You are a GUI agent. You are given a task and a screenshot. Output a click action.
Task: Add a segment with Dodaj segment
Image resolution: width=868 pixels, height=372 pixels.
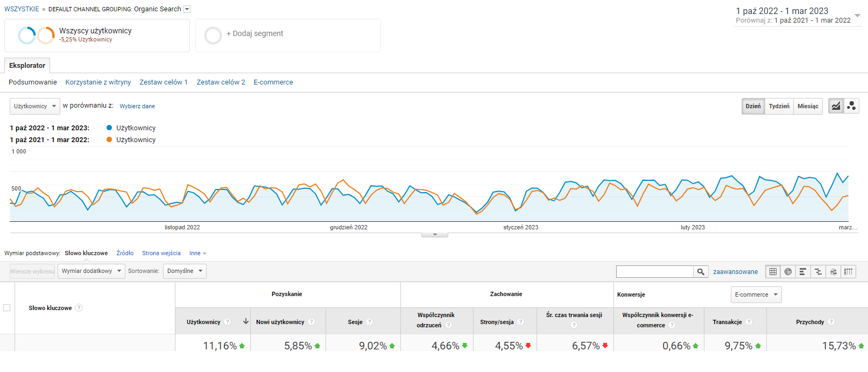click(255, 34)
